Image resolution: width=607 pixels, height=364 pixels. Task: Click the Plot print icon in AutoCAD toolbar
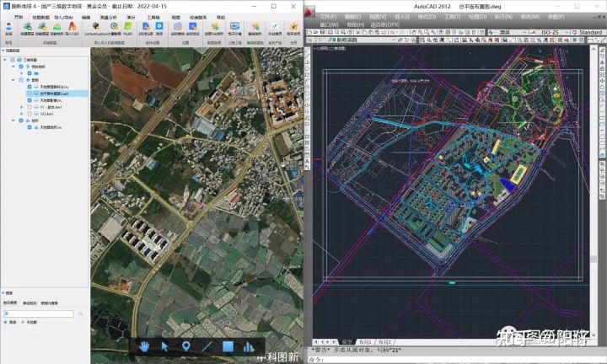(330, 32)
